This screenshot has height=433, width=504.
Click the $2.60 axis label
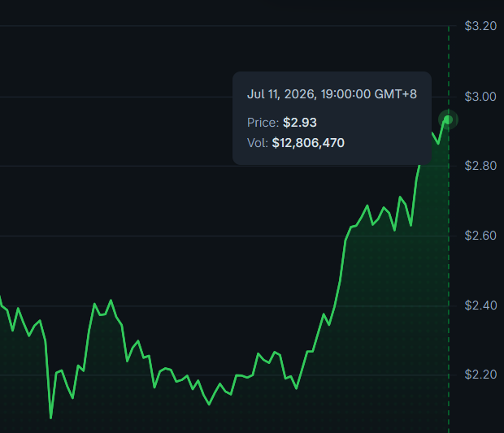[x=480, y=236]
